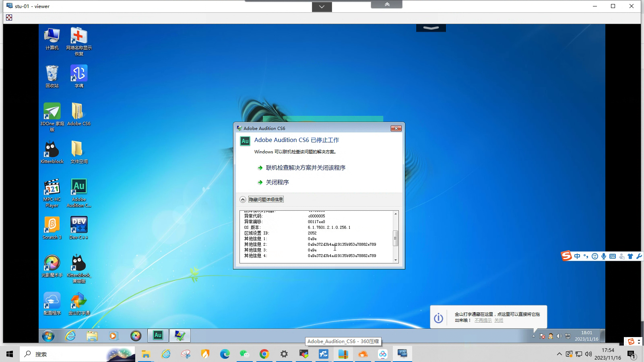Toggle Sogou Chinese/English input mode
Screen dimensions: 644x362
click(577, 256)
